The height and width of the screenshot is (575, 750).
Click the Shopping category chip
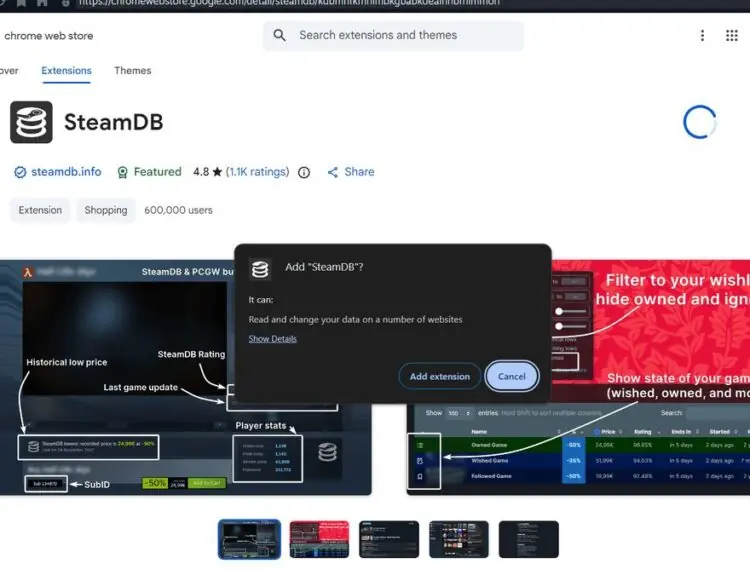click(x=106, y=210)
